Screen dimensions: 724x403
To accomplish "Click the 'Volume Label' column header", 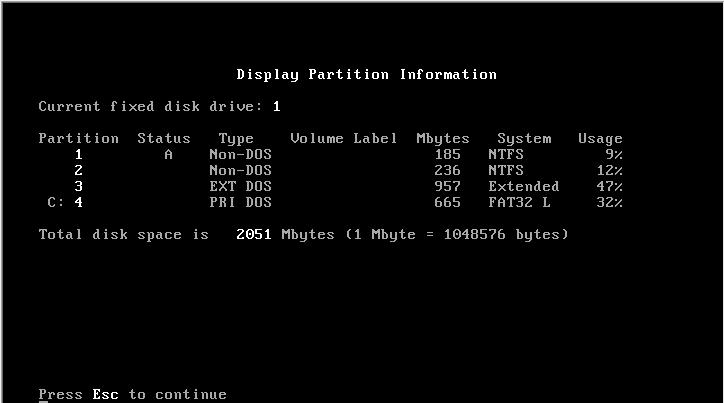I will click(x=344, y=138).
